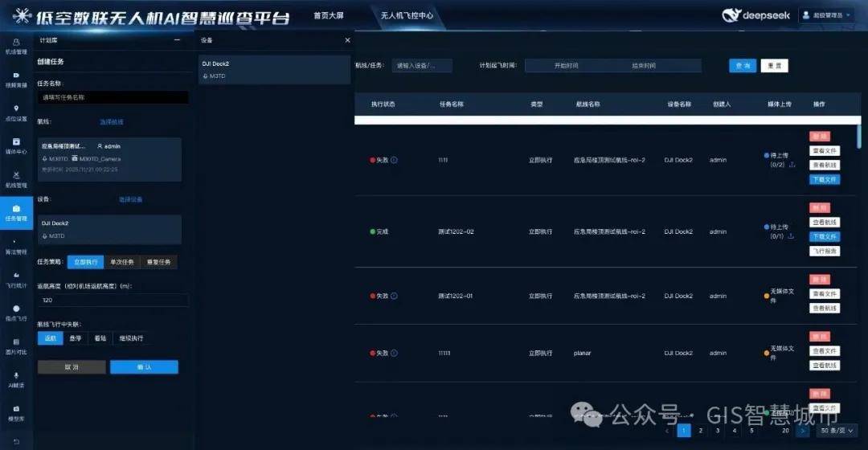Viewport: 868px width, 450px height.
Task: Open the 50 条/页 page size dropdown
Action: coord(837,432)
